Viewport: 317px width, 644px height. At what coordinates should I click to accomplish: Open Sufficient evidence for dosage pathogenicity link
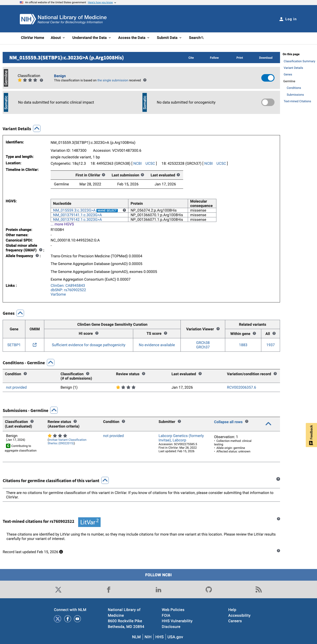click(x=88, y=345)
